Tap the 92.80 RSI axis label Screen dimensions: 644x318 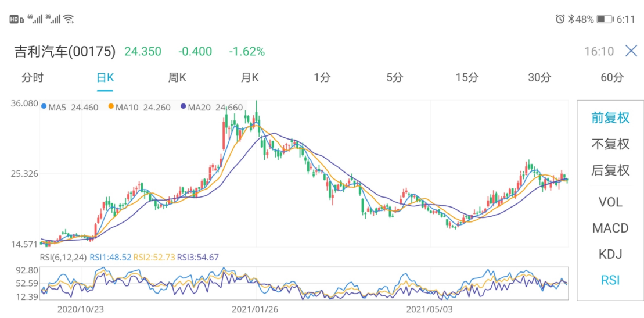27,270
